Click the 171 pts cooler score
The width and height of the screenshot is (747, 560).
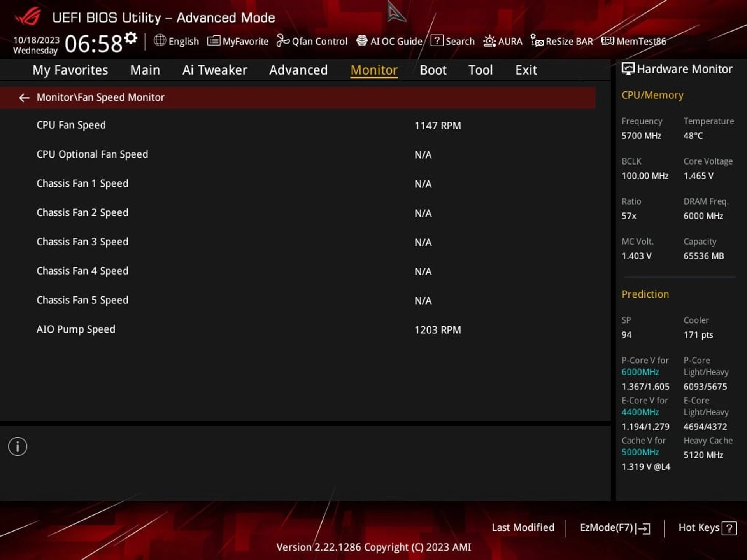tap(698, 335)
